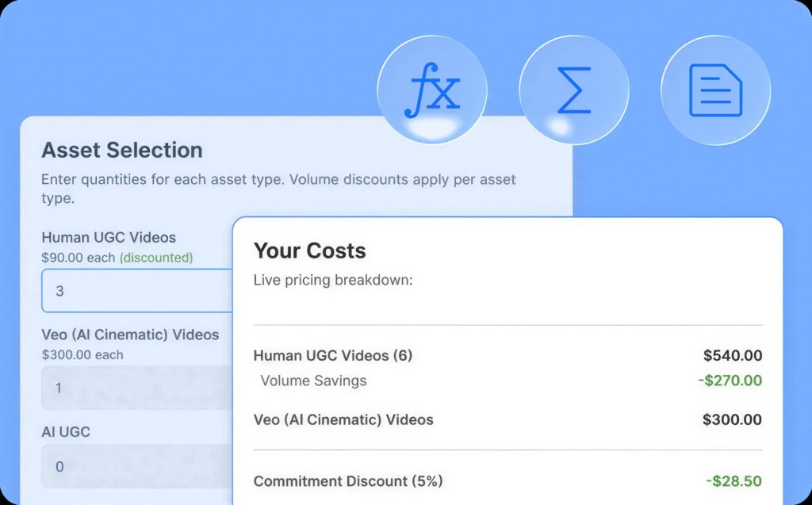812x505 pixels.
Task: Click the Asset Selection heading
Action: pyautogui.click(x=122, y=150)
